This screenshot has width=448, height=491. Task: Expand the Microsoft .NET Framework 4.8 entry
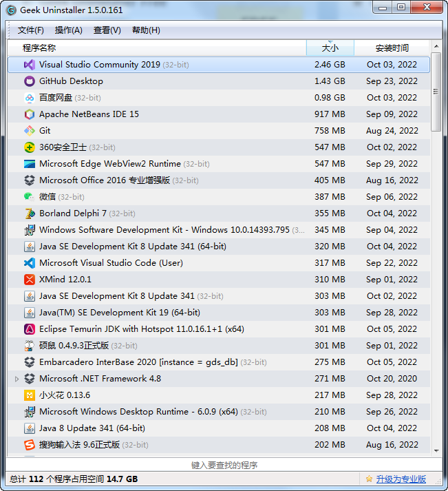tap(17, 379)
